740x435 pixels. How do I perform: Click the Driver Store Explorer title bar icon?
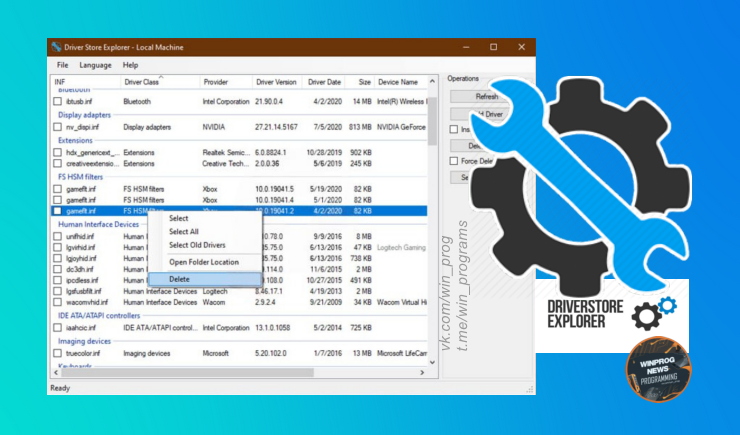[57, 47]
